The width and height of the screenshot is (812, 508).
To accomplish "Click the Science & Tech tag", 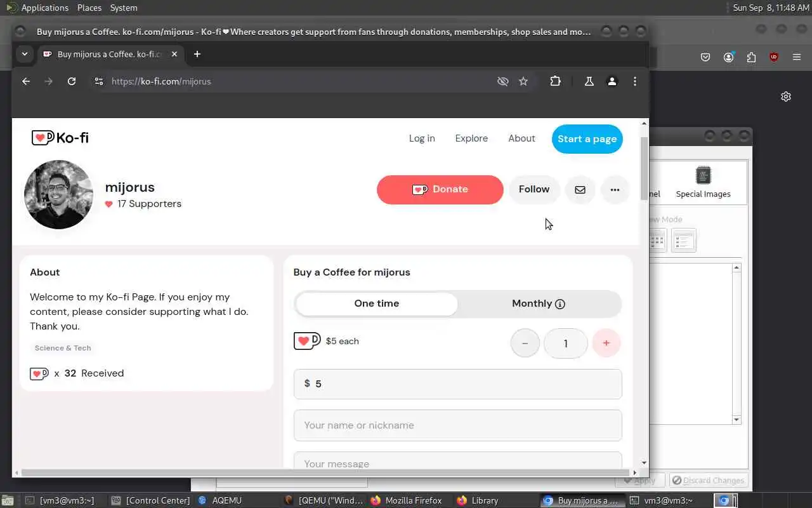I will [63, 348].
